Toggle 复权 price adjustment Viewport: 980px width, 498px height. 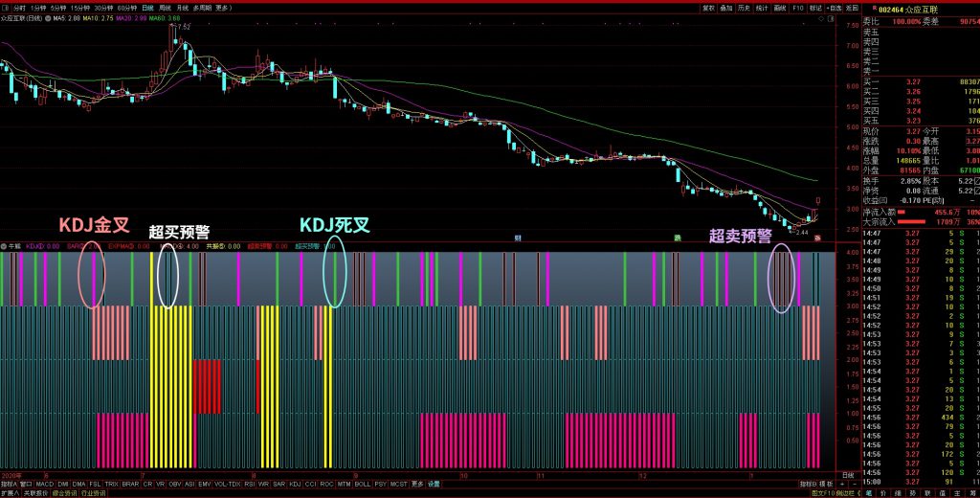pos(709,7)
